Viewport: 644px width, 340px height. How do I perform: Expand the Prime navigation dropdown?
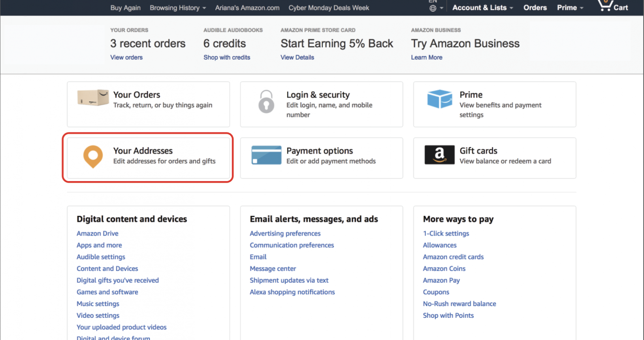[570, 8]
